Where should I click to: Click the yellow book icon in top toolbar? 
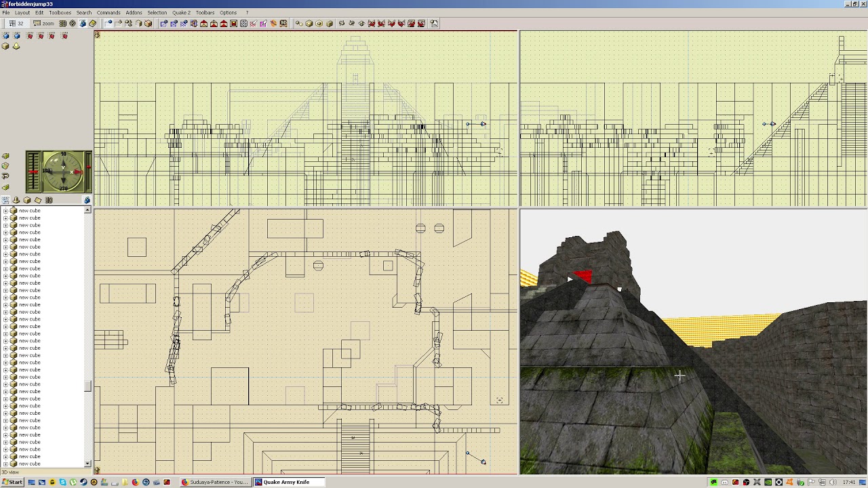[x=92, y=23]
